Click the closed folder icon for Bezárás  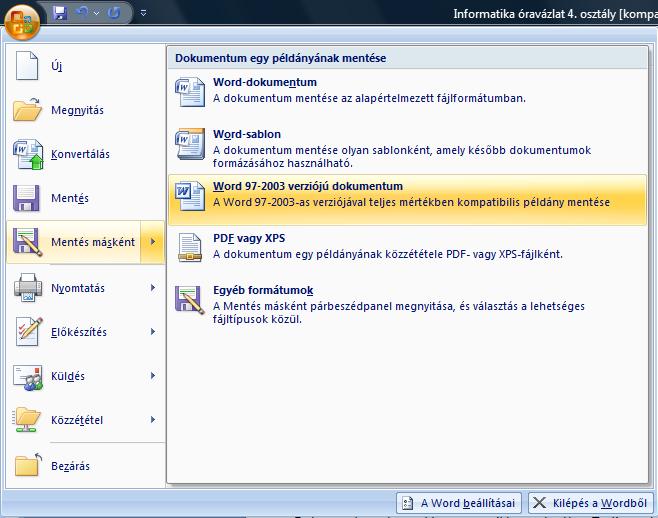[28, 465]
